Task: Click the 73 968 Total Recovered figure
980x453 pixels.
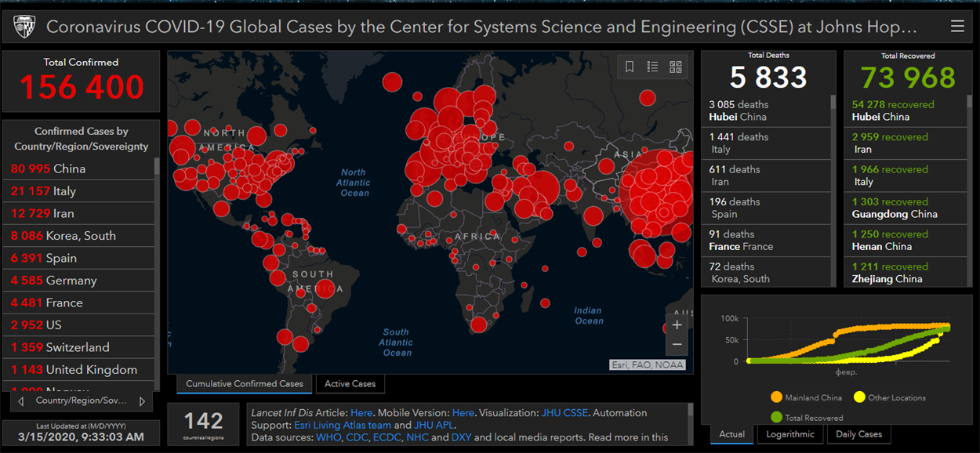Action: pos(909,78)
